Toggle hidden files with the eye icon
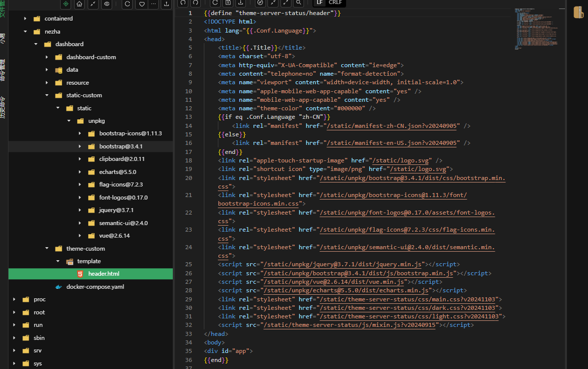 [x=107, y=4]
